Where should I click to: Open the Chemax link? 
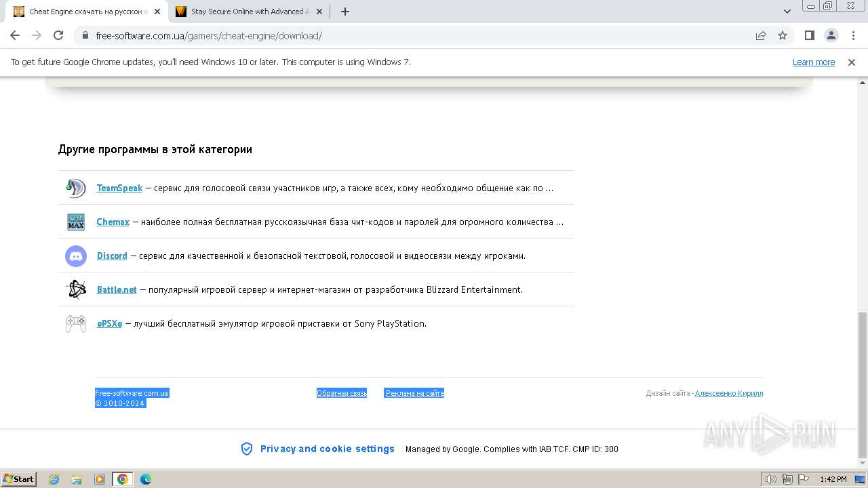113,222
